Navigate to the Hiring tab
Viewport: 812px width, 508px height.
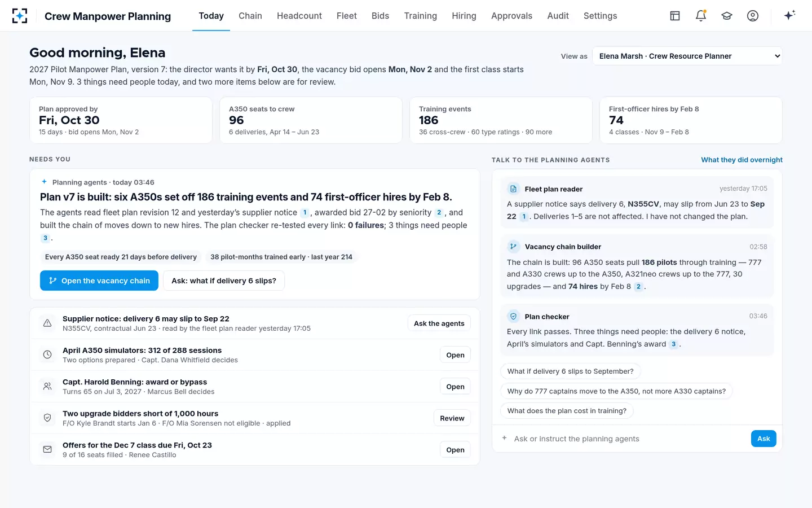point(464,16)
